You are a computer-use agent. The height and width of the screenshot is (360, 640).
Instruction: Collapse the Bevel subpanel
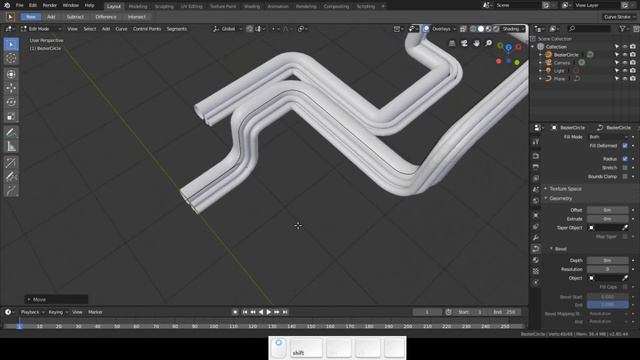point(560,249)
